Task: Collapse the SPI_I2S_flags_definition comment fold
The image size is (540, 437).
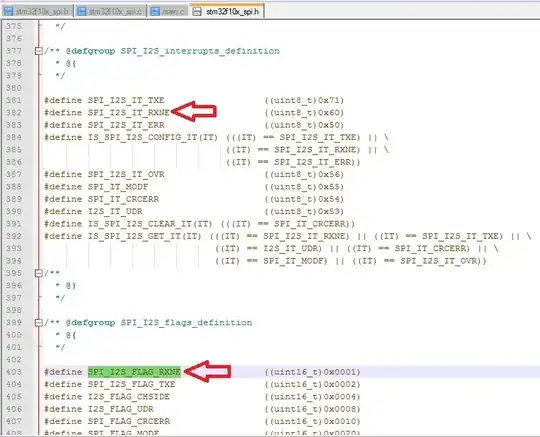Action: [39, 323]
